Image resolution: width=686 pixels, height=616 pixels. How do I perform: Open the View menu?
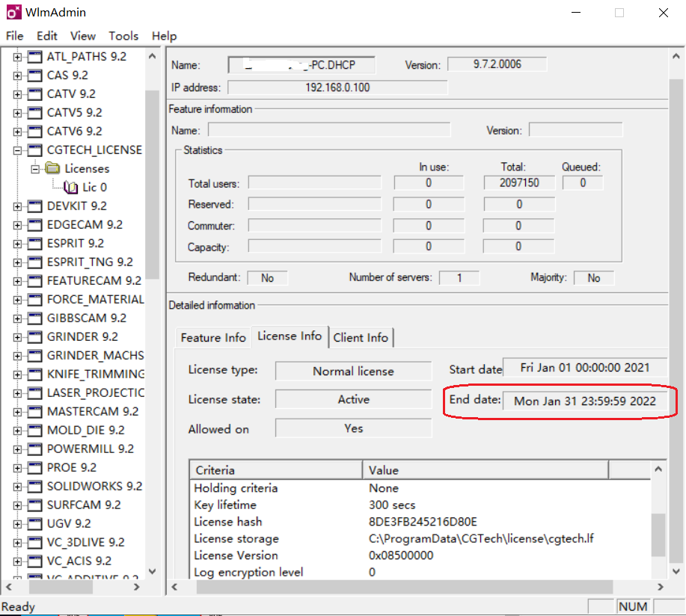click(83, 36)
